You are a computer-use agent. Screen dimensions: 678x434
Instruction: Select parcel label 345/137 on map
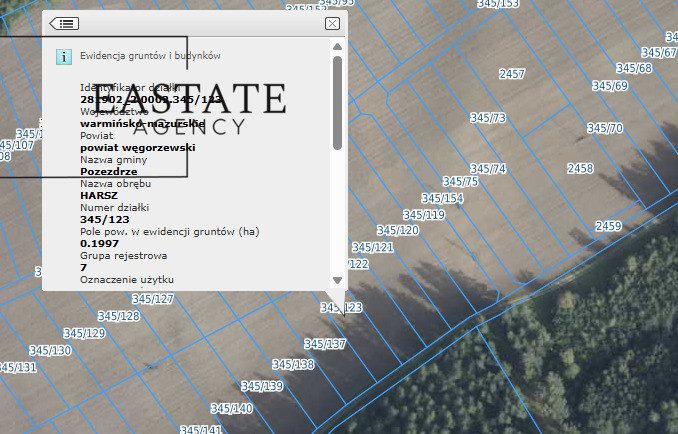(325, 344)
